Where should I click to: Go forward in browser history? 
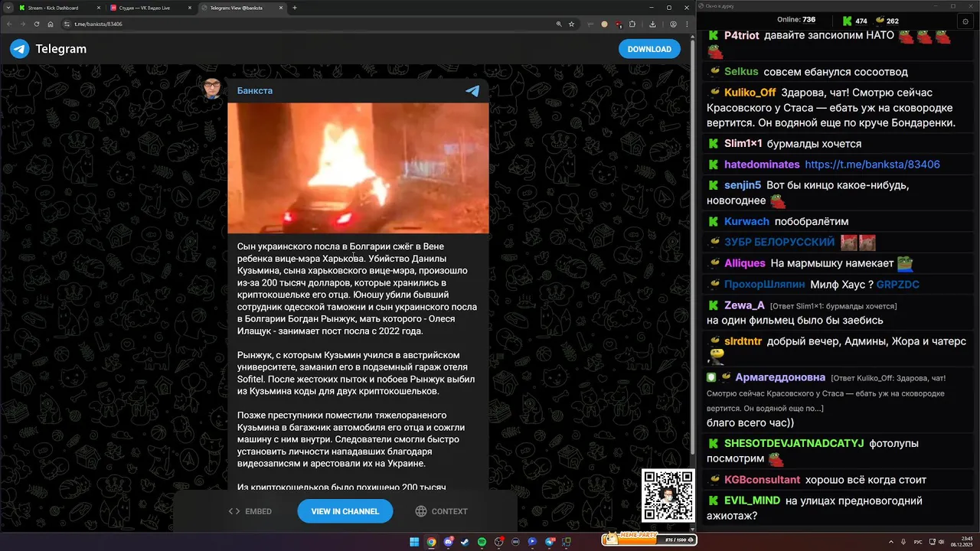pyautogui.click(x=23, y=24)
